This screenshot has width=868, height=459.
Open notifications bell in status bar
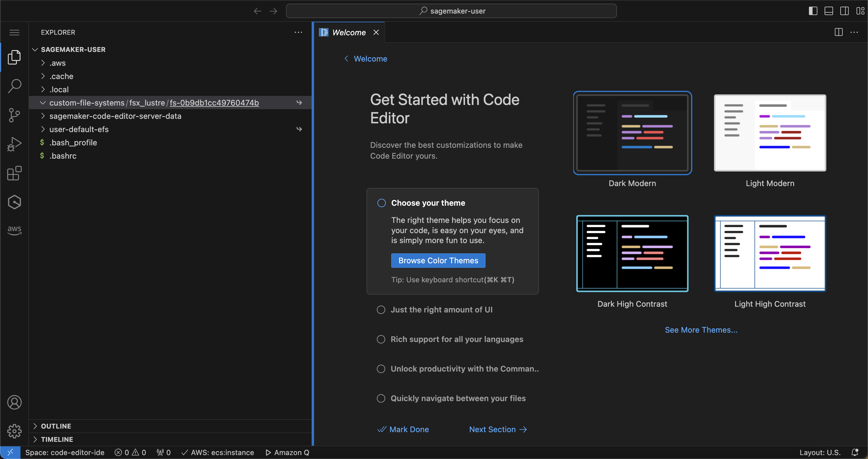(854, 452)
